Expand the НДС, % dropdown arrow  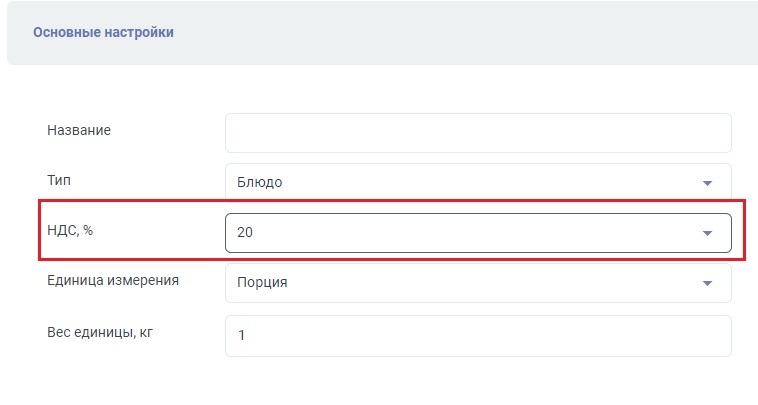[707, 233]
